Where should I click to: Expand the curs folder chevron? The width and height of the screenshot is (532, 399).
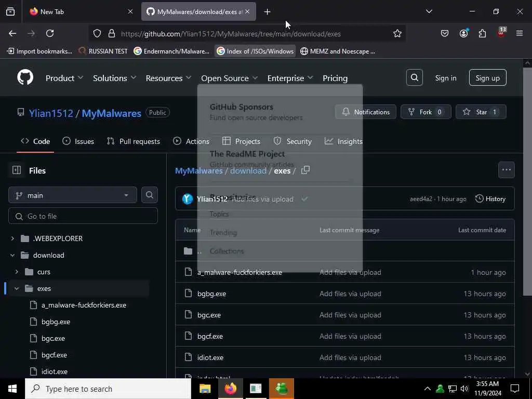coord(17,272)
